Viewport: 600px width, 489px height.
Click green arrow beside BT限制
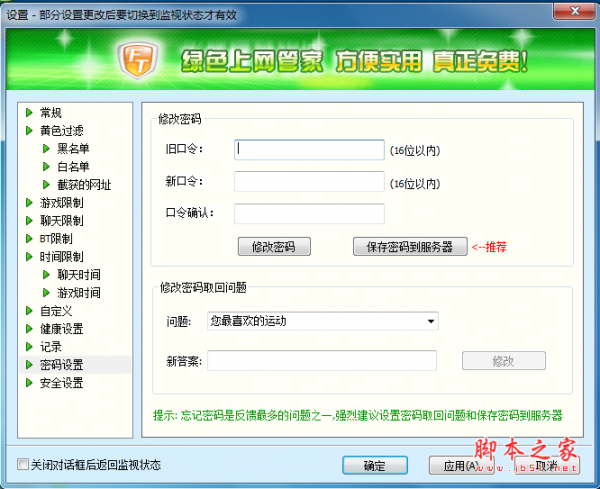(x=29, y=239)
